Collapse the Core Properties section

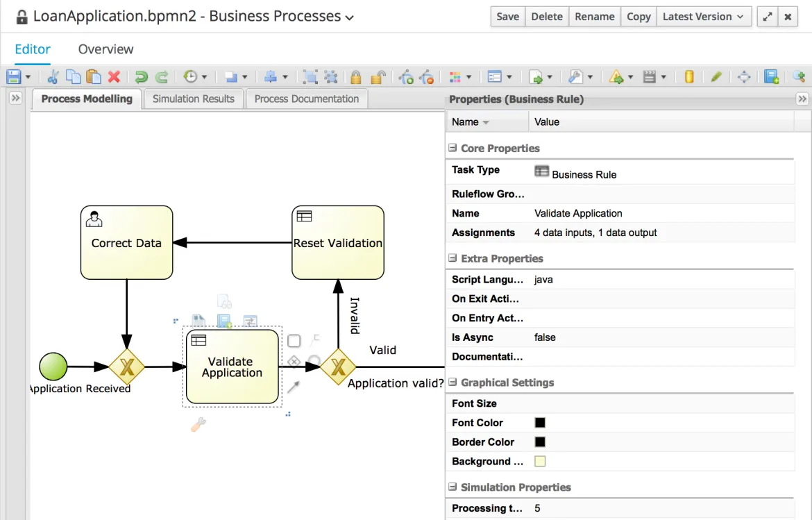click(451, 148)
